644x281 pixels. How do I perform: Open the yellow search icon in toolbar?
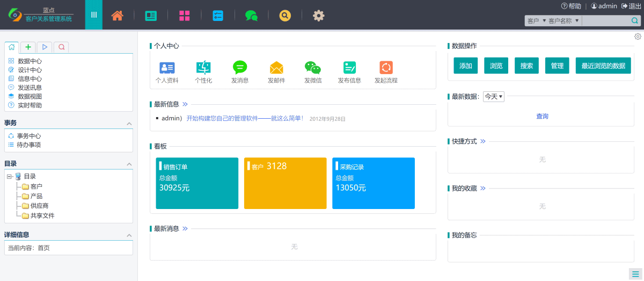(x=285, y=16)
